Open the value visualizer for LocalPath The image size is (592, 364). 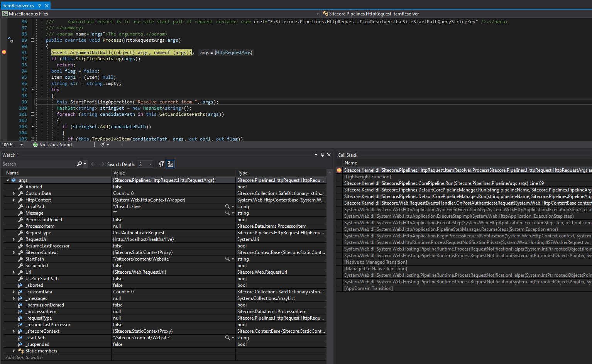coord(228,207)
